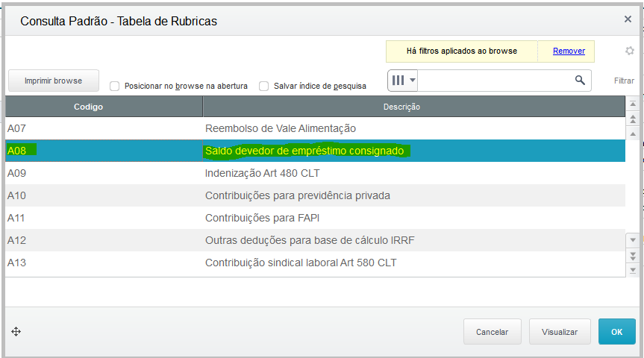The width and height of the screenshot is (644, 358).
Task: Click the Cancelar button
Action: tap(492, 332)
